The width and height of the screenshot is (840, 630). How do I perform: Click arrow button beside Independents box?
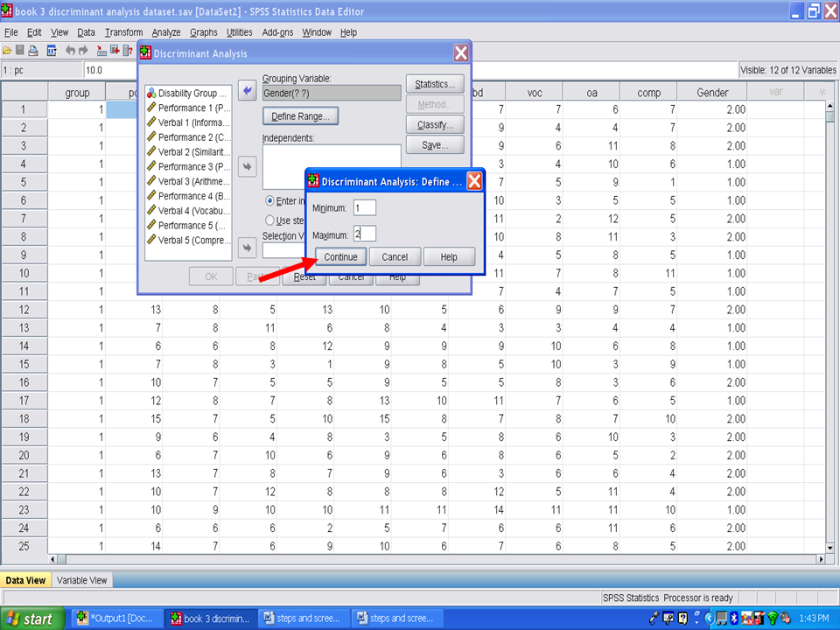[247, 166]
